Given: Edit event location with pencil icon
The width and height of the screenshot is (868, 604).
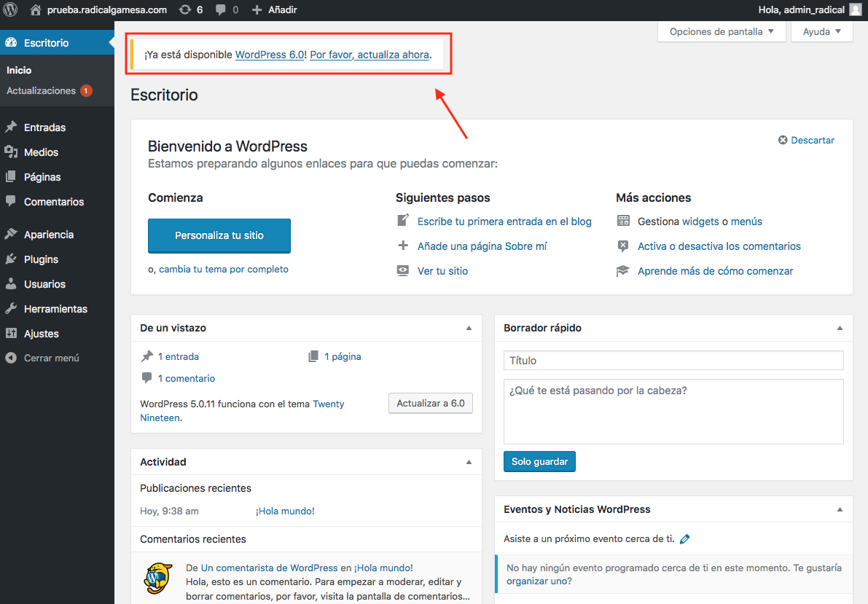Looking at the screenshot, I should [685, 538].
